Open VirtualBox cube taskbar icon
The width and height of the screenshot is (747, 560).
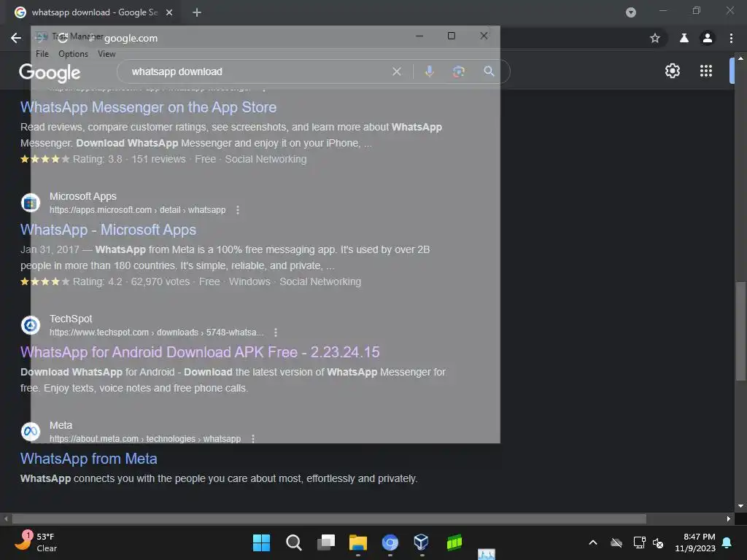422,542
